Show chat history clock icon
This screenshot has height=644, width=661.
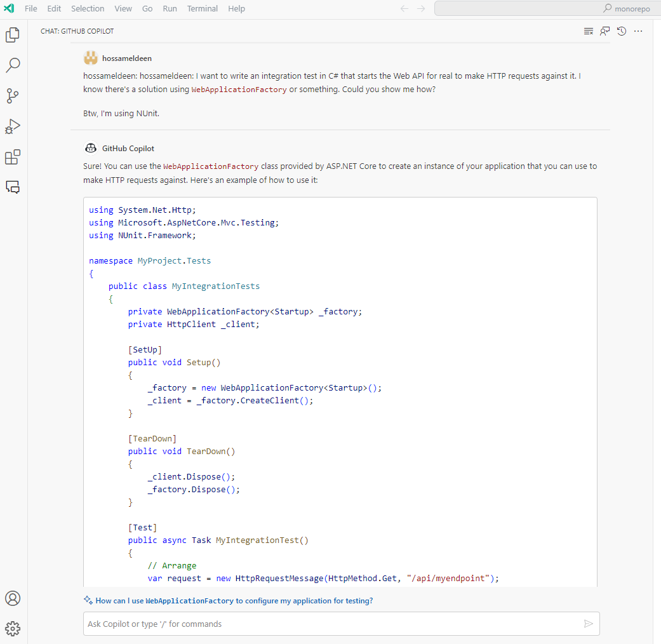click(x=622, y=31)
